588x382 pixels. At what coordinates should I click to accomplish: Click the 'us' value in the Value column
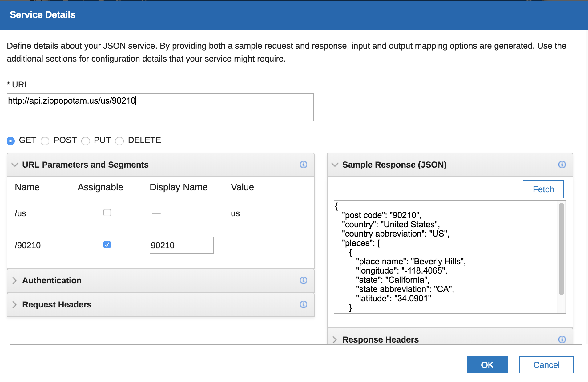pyautogui.click(x=235, y=213)
